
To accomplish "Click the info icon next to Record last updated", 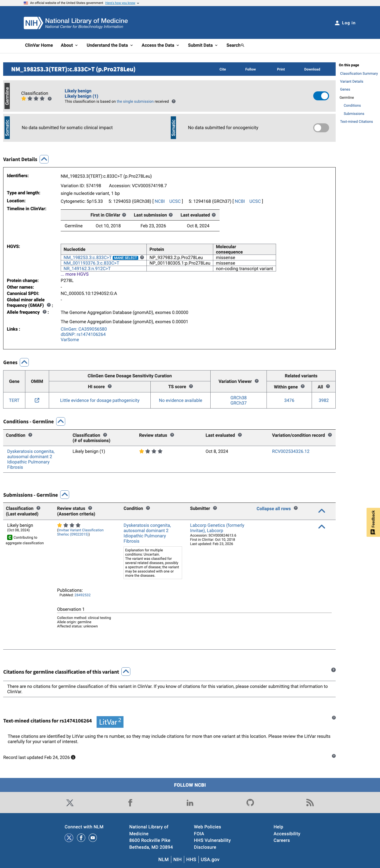I will point(73,757).
